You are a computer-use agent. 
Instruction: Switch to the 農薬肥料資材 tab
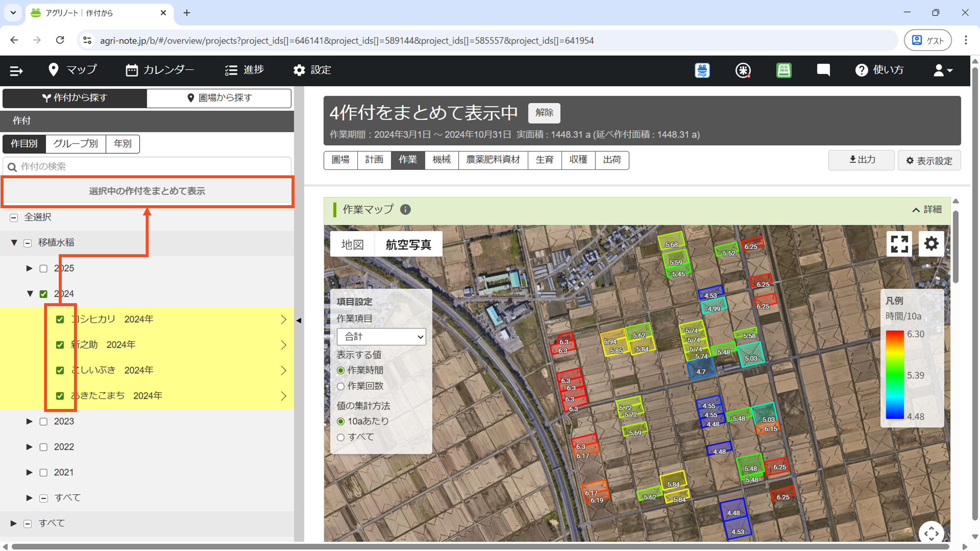tap(493, 160)
